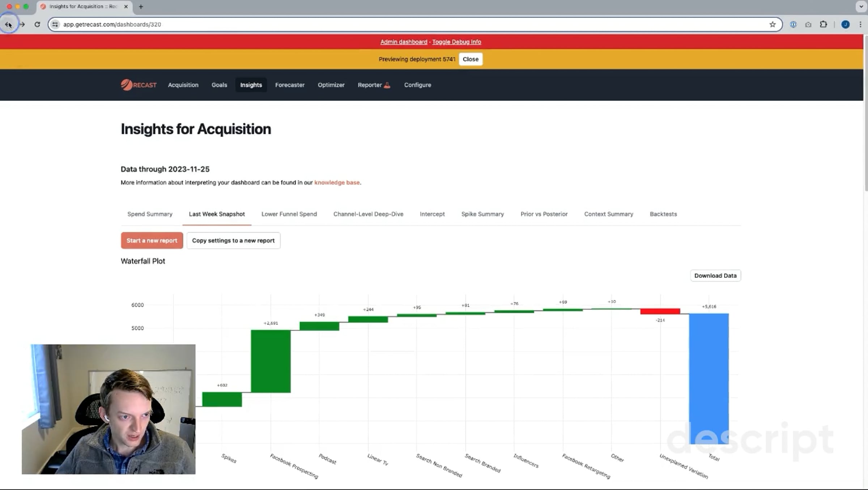Open the Admin dashboard link

(404, 42)
